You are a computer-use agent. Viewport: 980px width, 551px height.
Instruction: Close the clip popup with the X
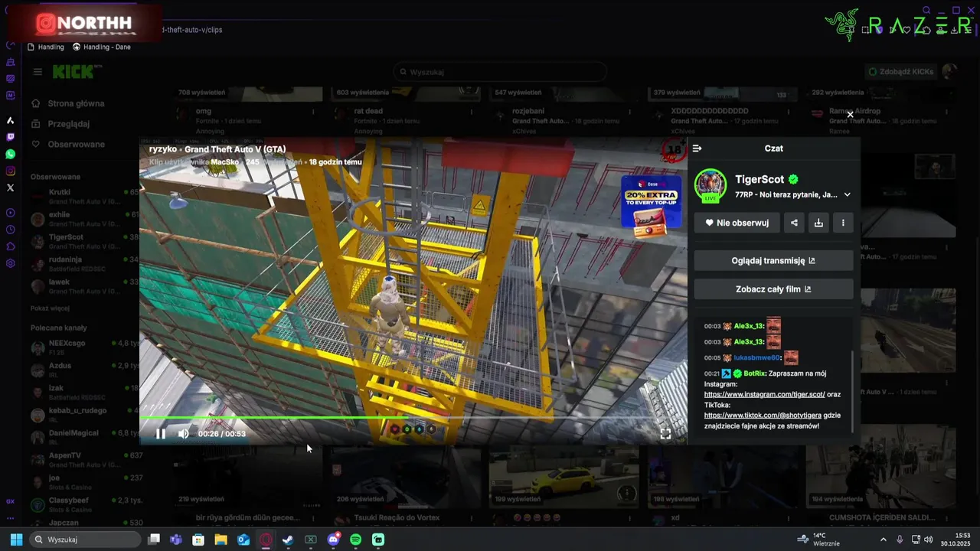click(850, 115)
